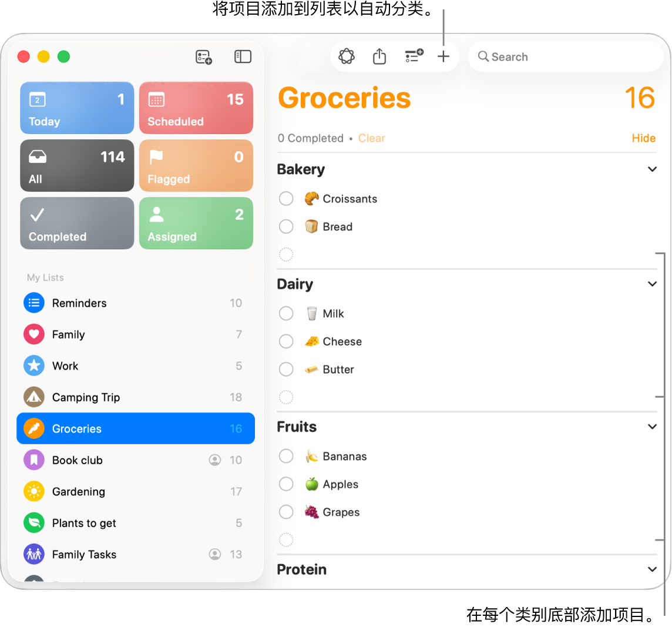This screenshot has height=627, width=672.
Task: Click the Cheese reminder text
Action: click(342, 341)
